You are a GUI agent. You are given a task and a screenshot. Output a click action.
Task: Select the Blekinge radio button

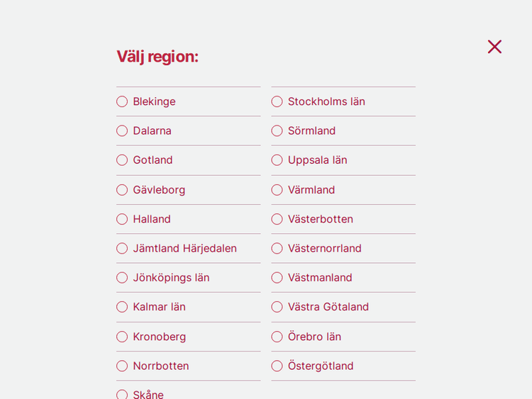122,101
